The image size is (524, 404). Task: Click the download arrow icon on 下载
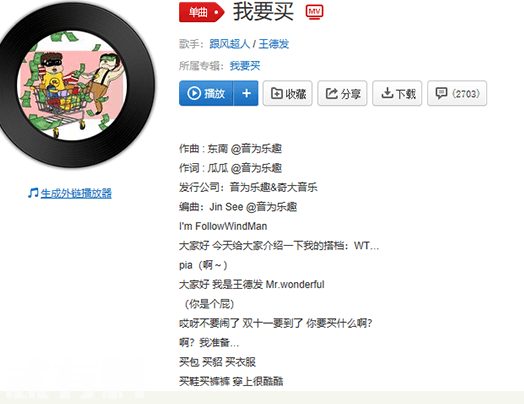click(387, 93)
